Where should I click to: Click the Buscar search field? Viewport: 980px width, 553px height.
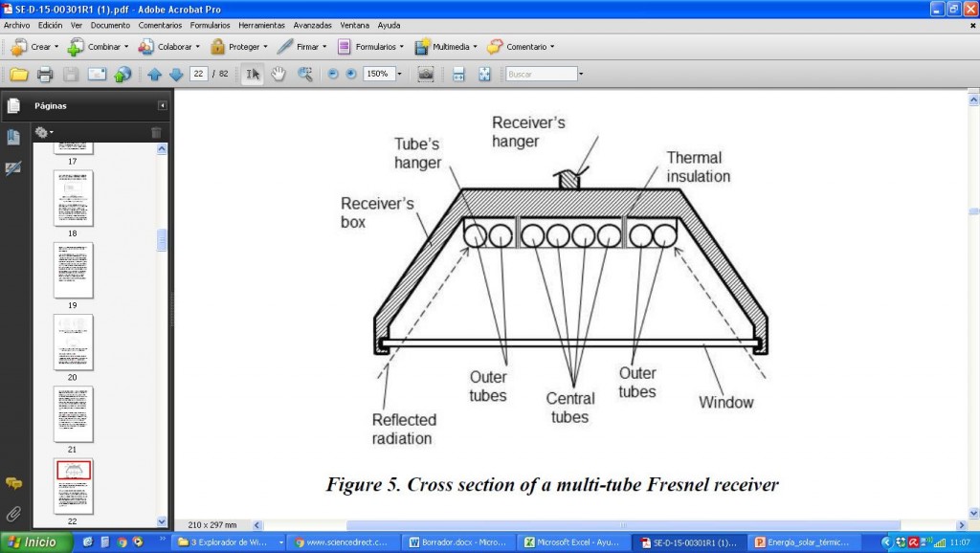(x=541, y=74)
